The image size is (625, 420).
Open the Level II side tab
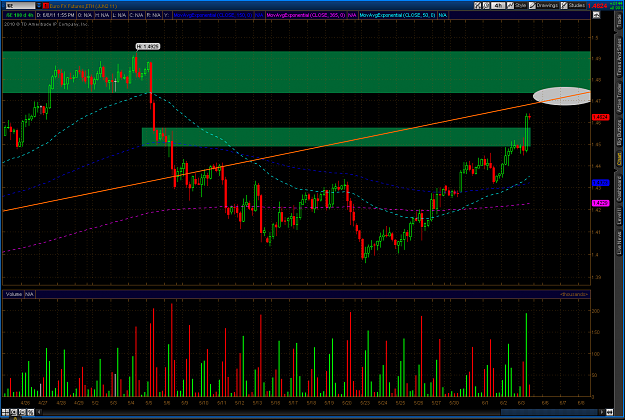pyautogui.click(x=619, y=216)
